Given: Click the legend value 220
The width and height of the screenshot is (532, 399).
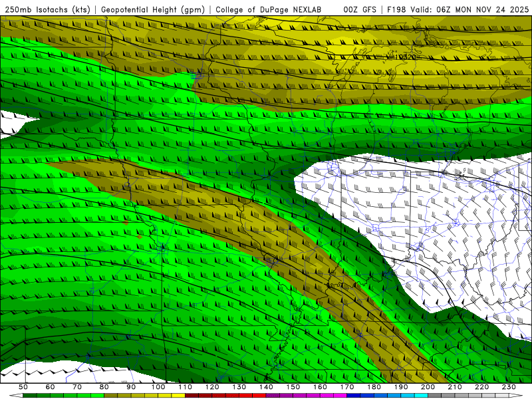Looking at the screenshot, I should pos(482,387).
